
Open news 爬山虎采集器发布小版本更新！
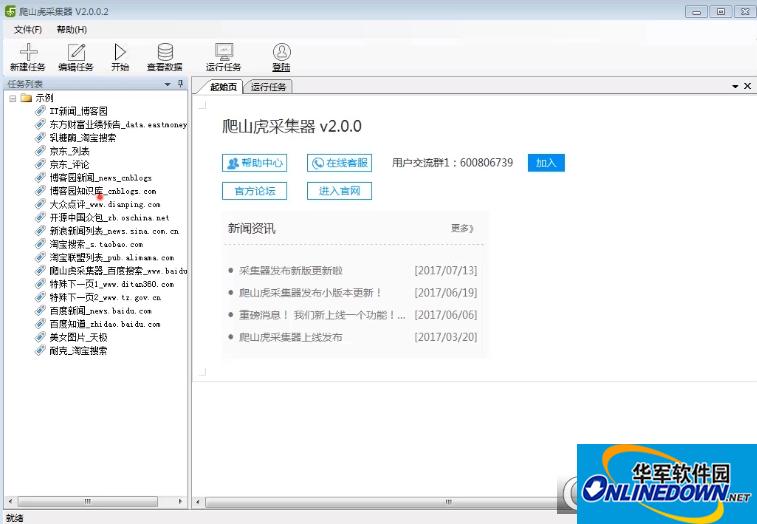point(310,293)
